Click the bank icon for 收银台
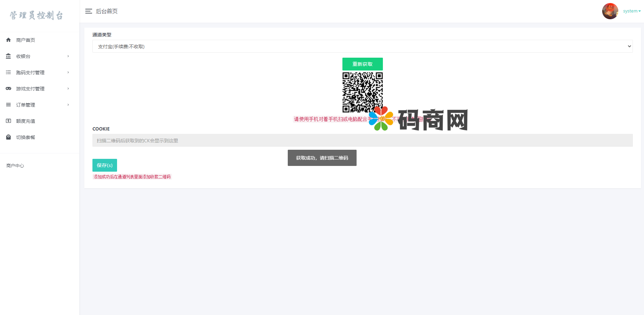This screenshot has height=315, width=644. click(8, 56)
